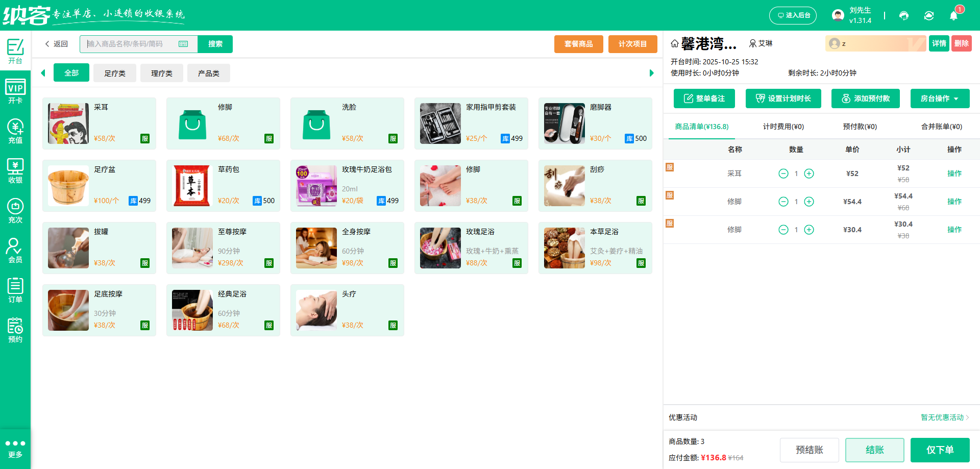Open the customer service headset icon

(903, 16)
